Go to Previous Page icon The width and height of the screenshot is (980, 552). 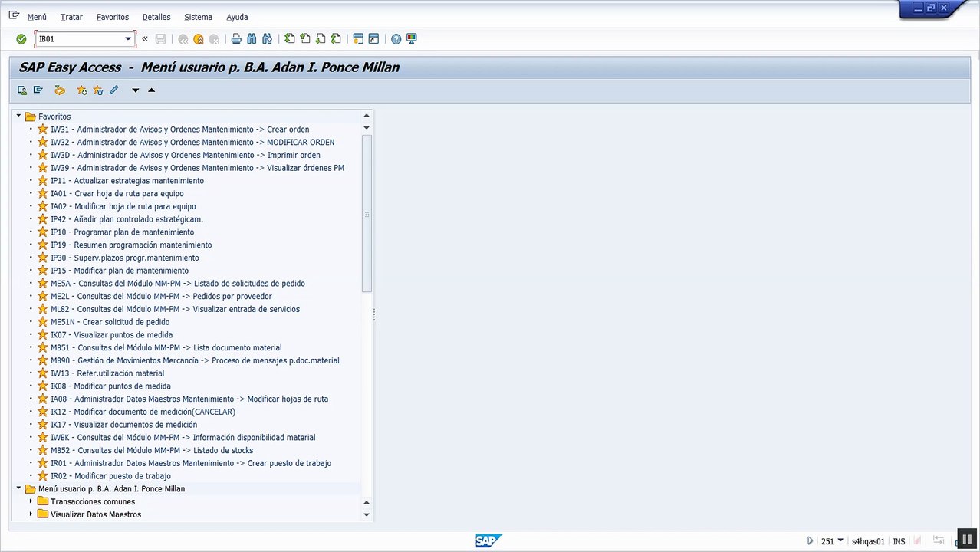coord(304,39)
